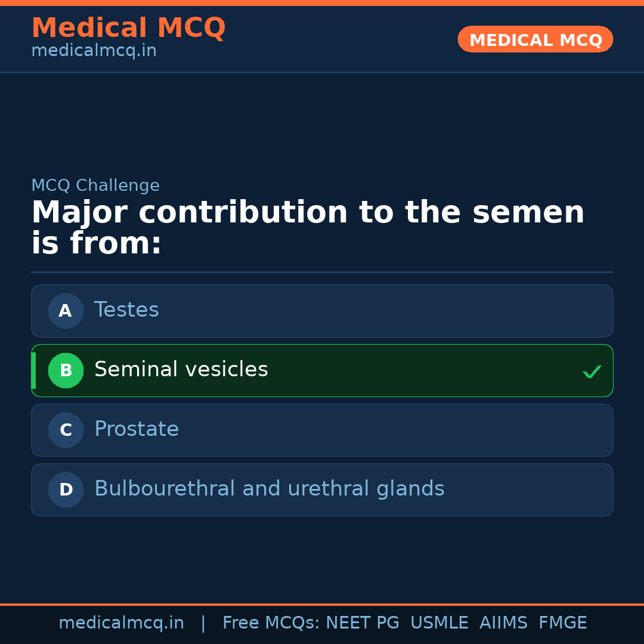Pick Bulbourethral and urethral glands answer
Image resolution: width=644 pixels, height=644 pixels.
coord(270,489)
